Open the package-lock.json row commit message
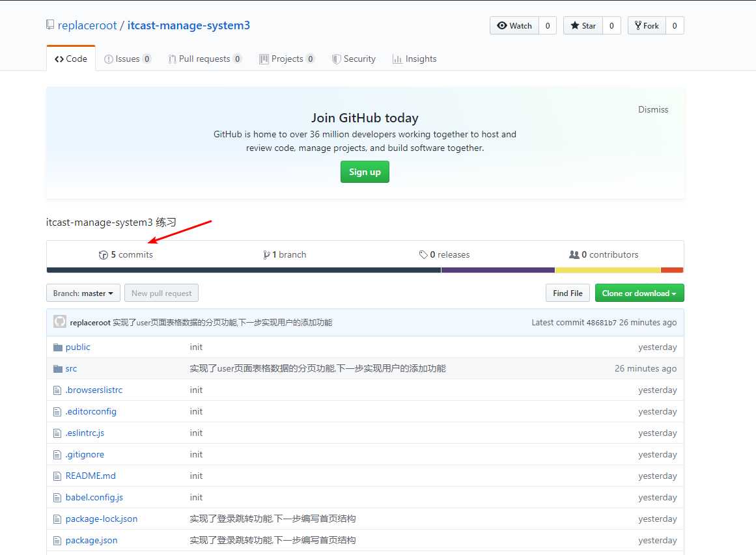Screen dimensions: 756x555 tap(272, 519)
